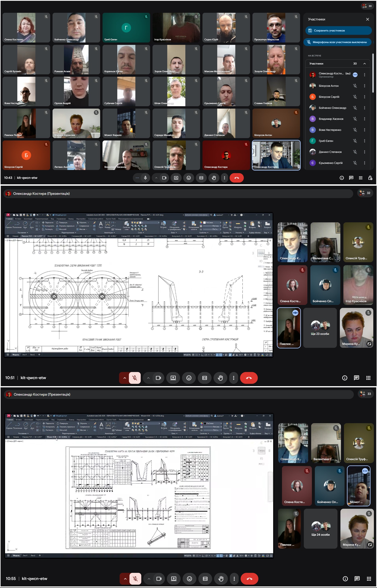Toggle the camera in the 10:55 call bar
377x588 pixels.
click(159, 579)
